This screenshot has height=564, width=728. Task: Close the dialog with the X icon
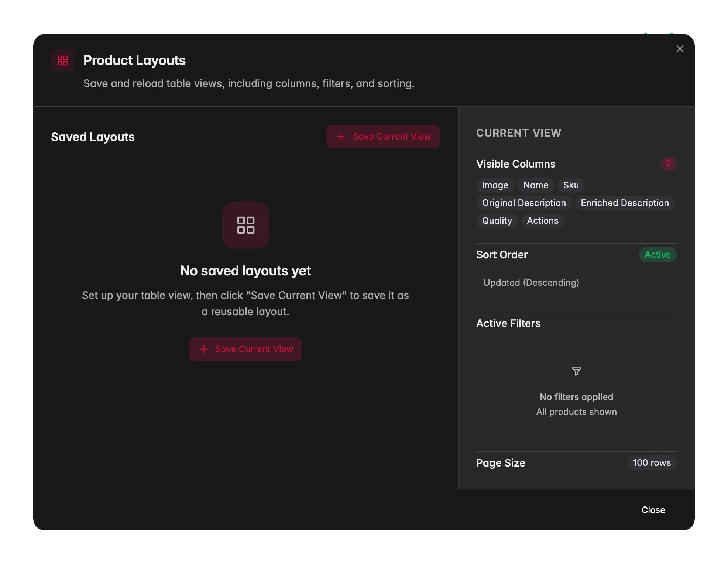coord(680,49)
